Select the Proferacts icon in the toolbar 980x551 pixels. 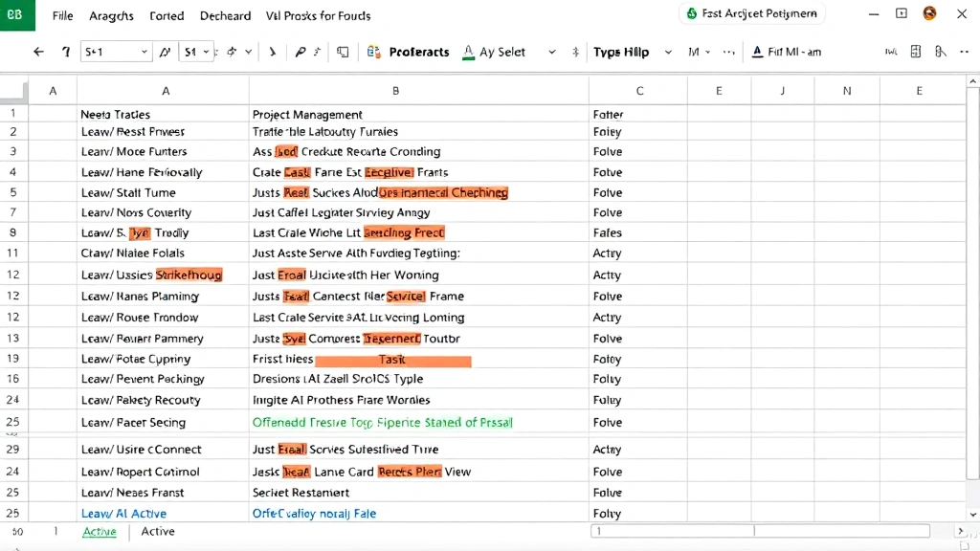tap(372, 53)
